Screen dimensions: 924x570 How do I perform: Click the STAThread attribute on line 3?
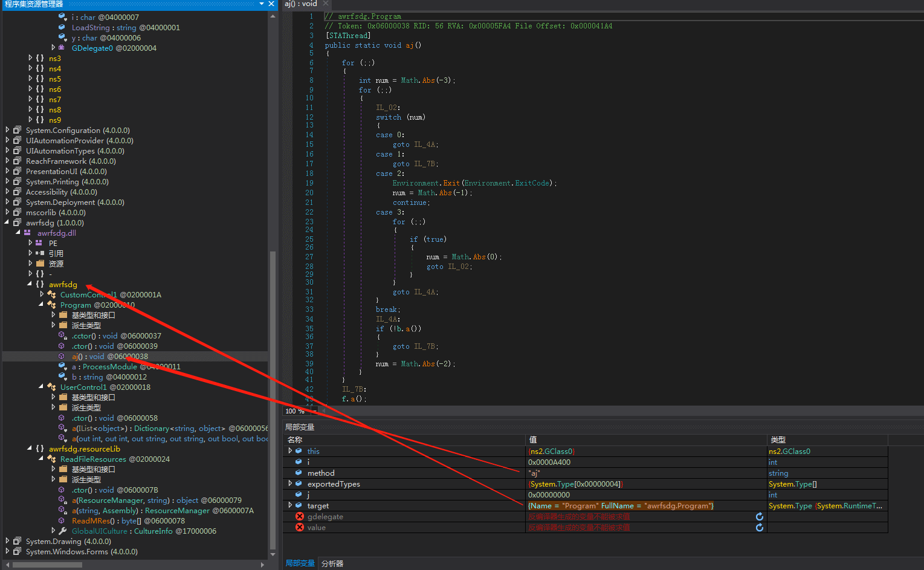[x=347, y=36]
